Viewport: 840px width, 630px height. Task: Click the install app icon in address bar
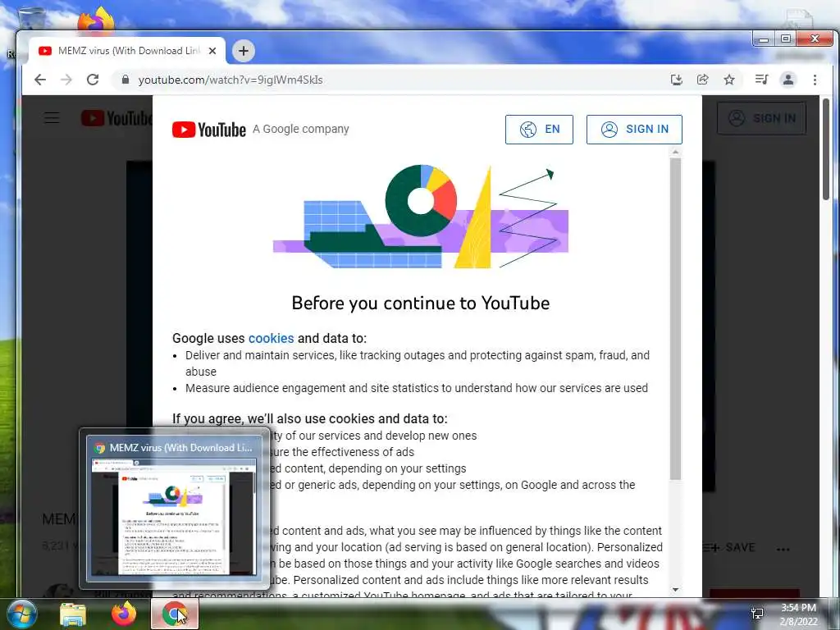tap(677, 80)
